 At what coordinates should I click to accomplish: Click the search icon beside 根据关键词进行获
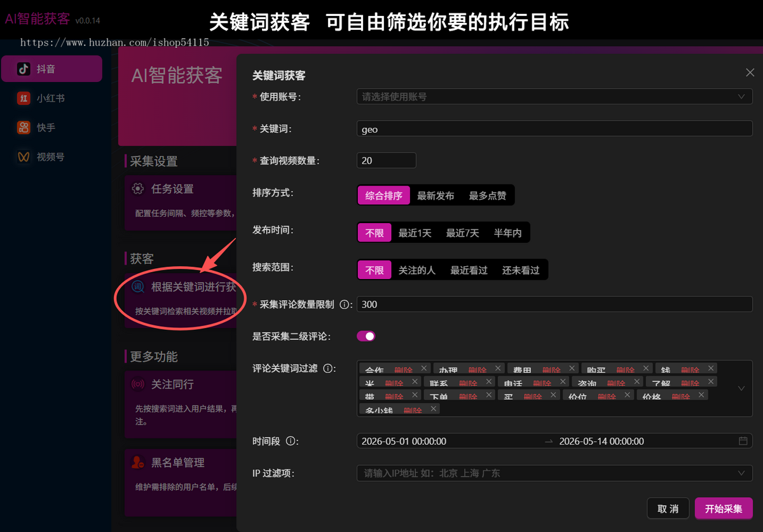pyautogui.click(x=138, y=287)
